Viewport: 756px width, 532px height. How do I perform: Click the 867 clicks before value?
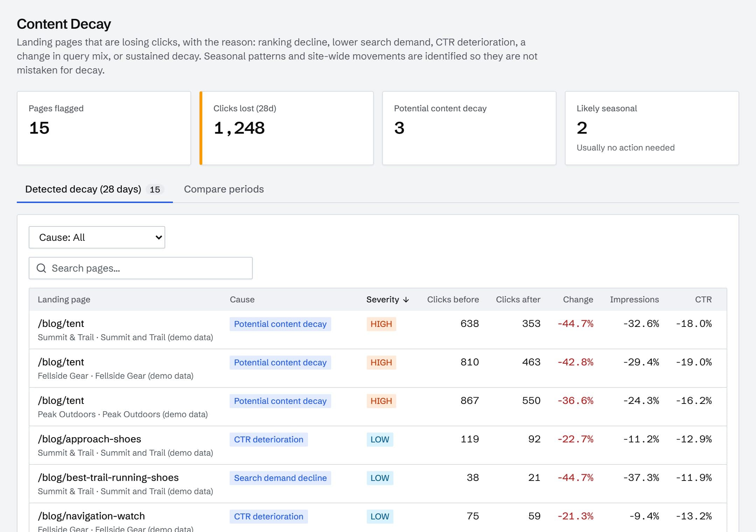[x=470, y=401]
